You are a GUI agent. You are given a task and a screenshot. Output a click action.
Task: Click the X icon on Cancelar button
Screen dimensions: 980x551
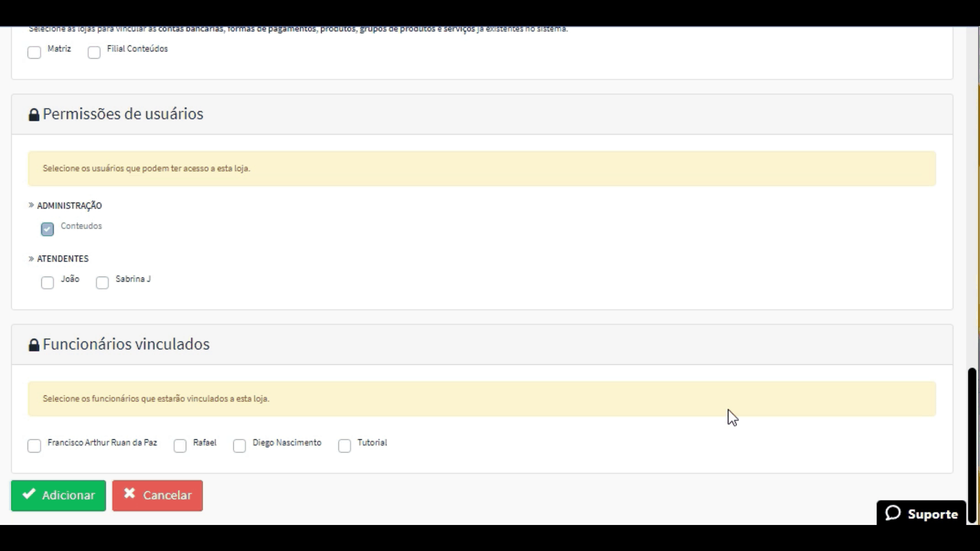coord(129,493)
